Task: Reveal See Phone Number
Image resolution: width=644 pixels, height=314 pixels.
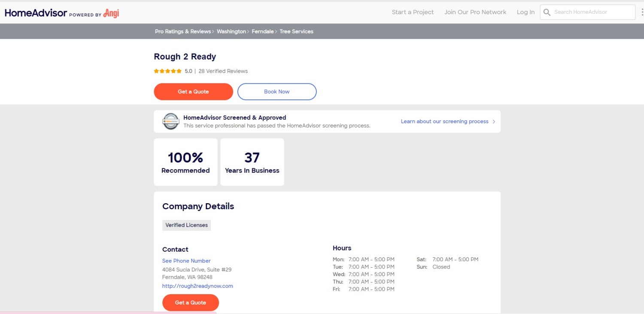Action: (x=186, y=261)
